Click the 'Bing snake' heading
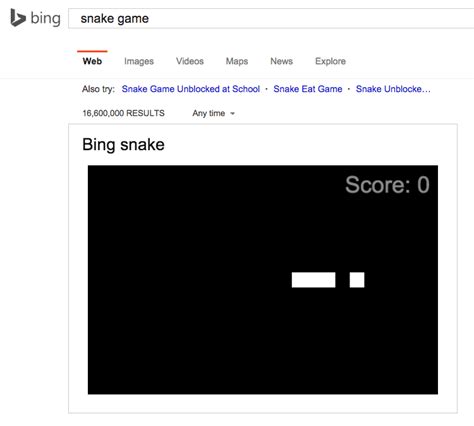The image size is (474, 426). 123,145
